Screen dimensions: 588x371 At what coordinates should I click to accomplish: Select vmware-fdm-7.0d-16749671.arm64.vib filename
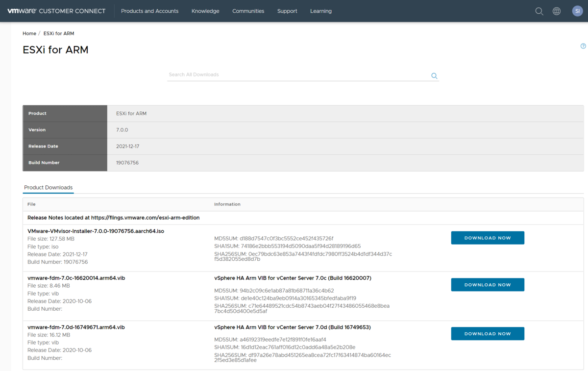76,327
